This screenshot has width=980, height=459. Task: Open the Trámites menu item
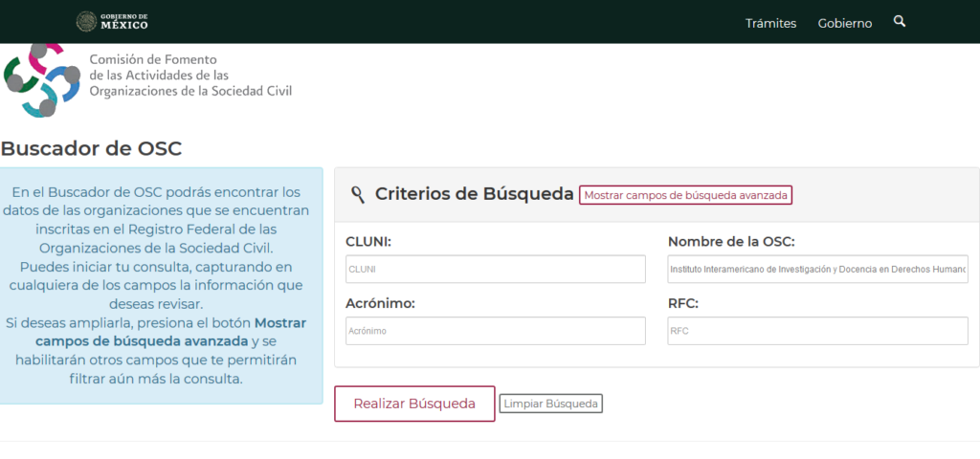pyautogui.click(x=770, y=23)
